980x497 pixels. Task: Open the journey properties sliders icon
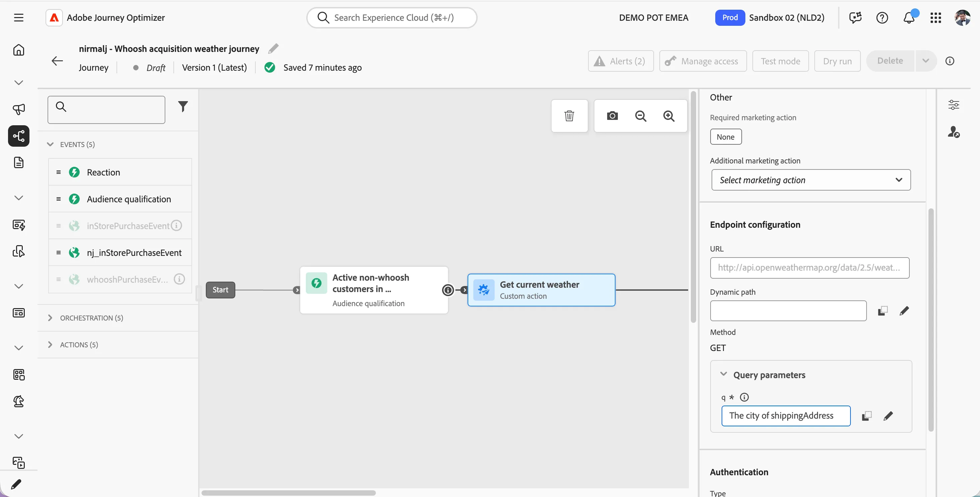pos(953,104)
